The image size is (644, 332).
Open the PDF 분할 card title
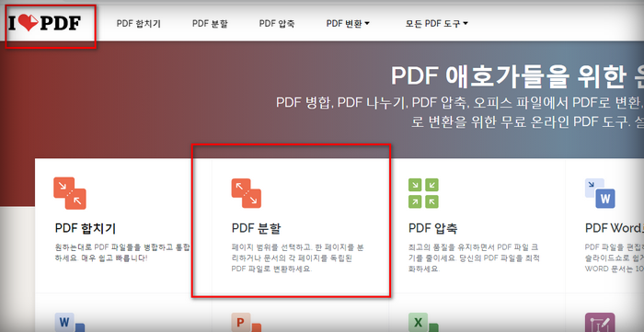pyautogui.click(x=257, y=229)
